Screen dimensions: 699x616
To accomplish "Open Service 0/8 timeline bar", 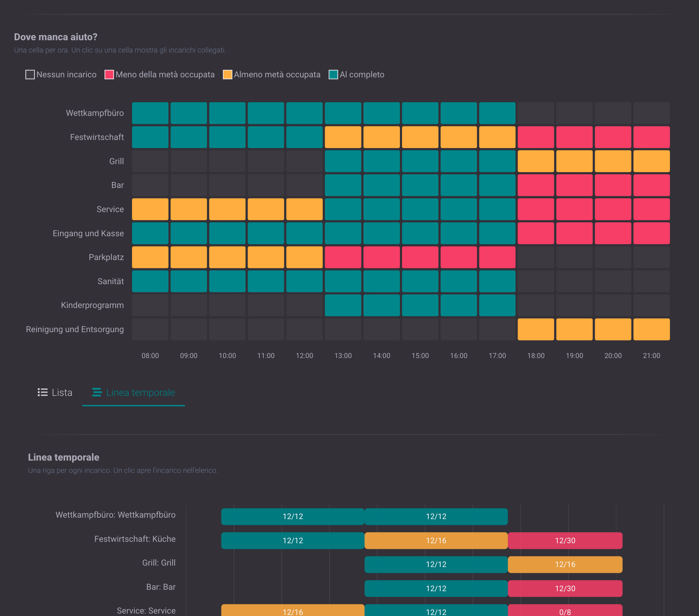I will (565, 610).
